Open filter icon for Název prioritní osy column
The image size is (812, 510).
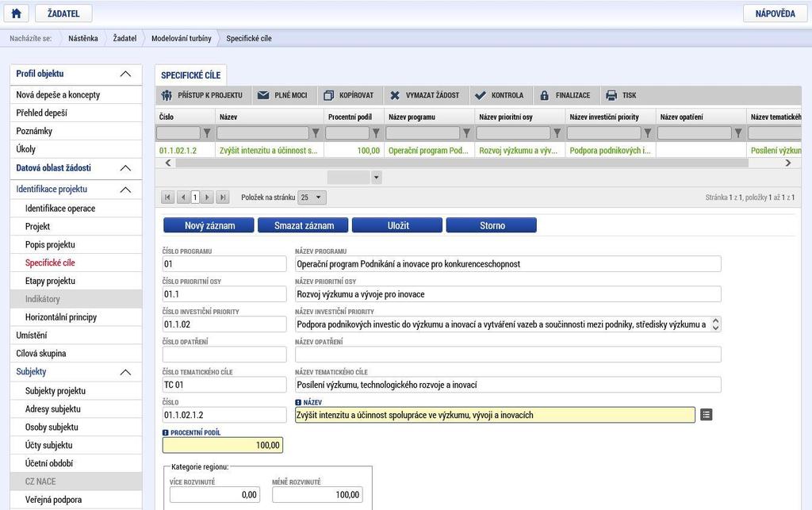(x=557, y=133)
